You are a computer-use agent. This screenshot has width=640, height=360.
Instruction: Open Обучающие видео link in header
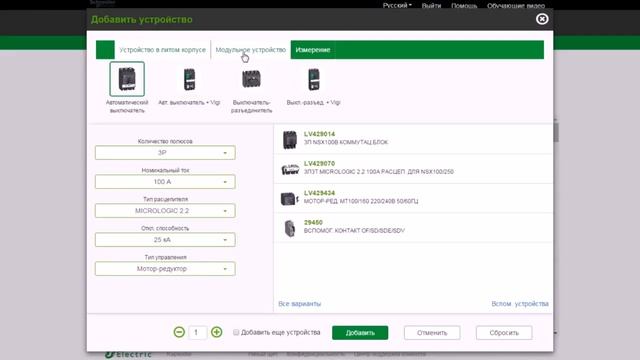(x=516, y=5)
